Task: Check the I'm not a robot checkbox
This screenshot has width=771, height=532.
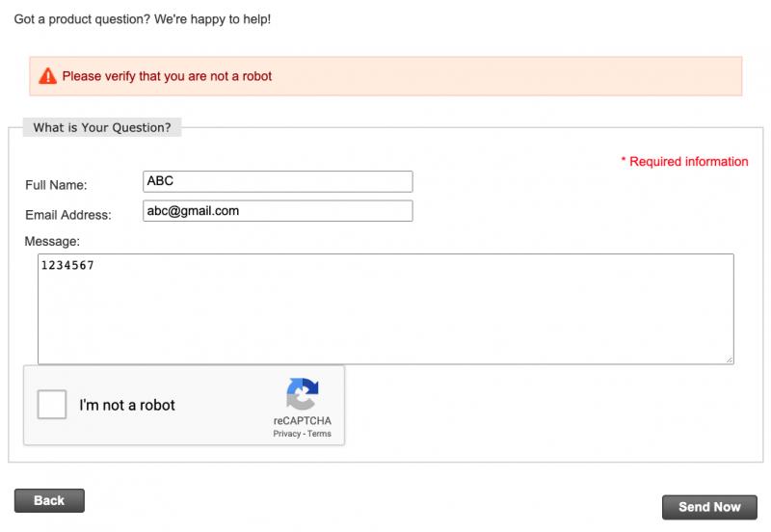Action: coord(52,404)
